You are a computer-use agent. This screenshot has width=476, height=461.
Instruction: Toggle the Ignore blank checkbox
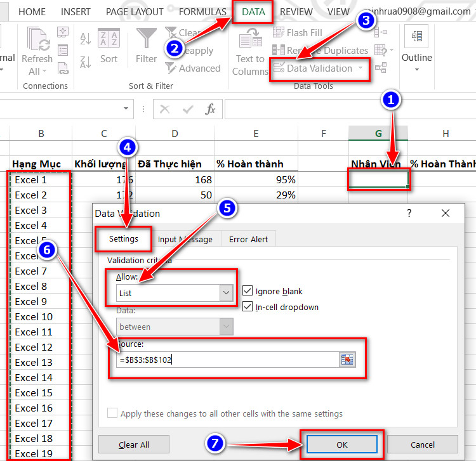point(248,291)
